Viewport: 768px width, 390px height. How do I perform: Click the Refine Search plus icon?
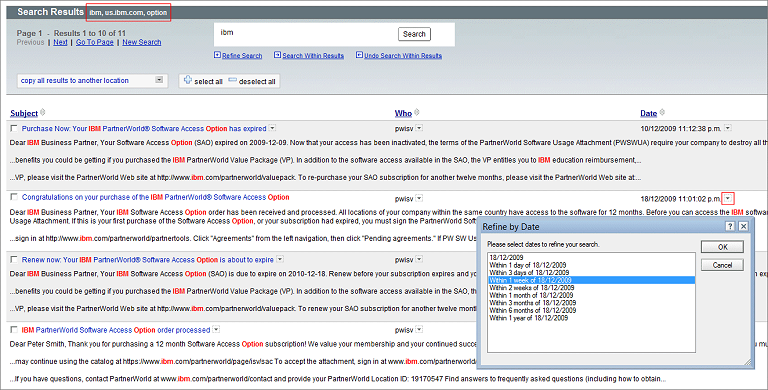click(217, 55)
